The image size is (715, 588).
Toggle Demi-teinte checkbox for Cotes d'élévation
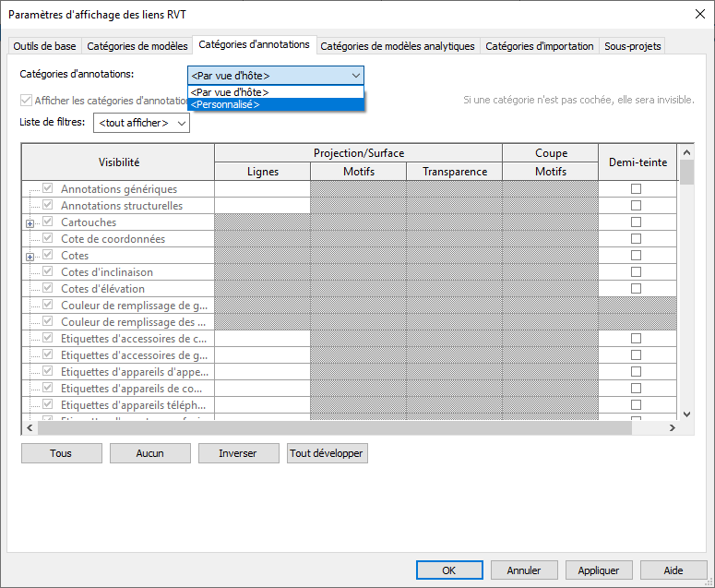636,289
